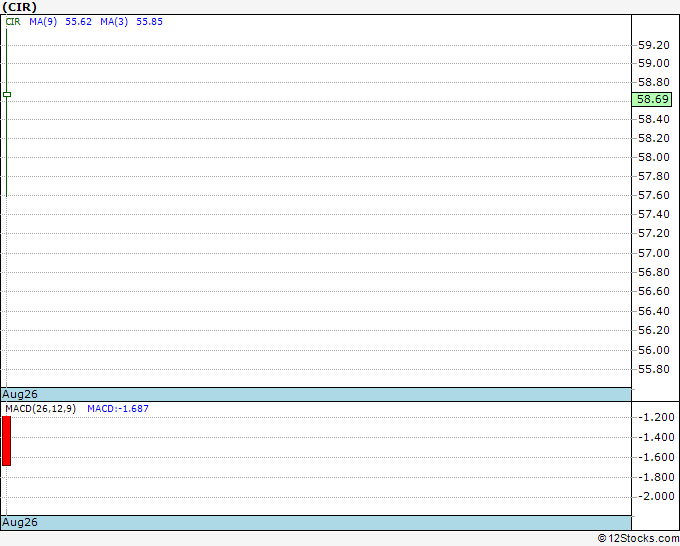
Task: Click the 56.60 price axis label
Action: [654, 291]
